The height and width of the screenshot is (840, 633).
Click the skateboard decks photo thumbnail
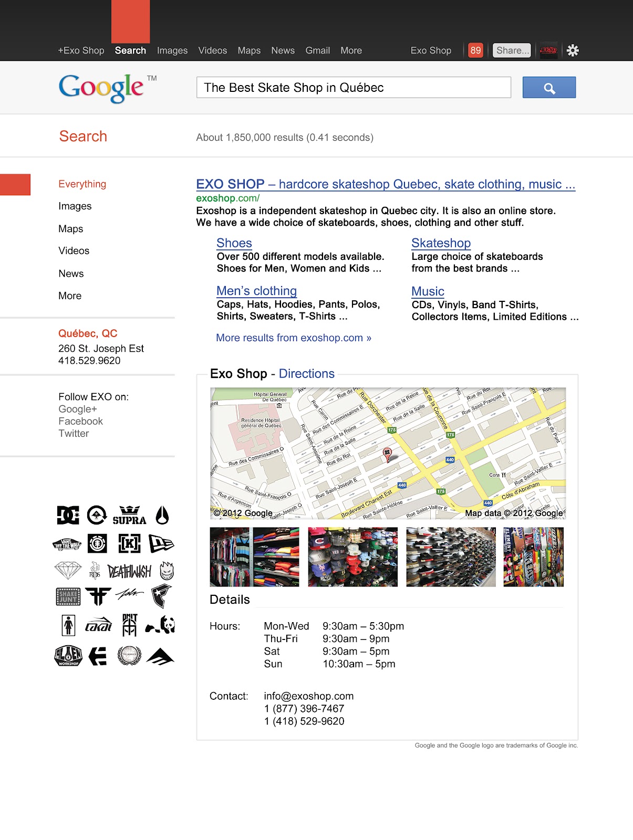coord(534,557)
